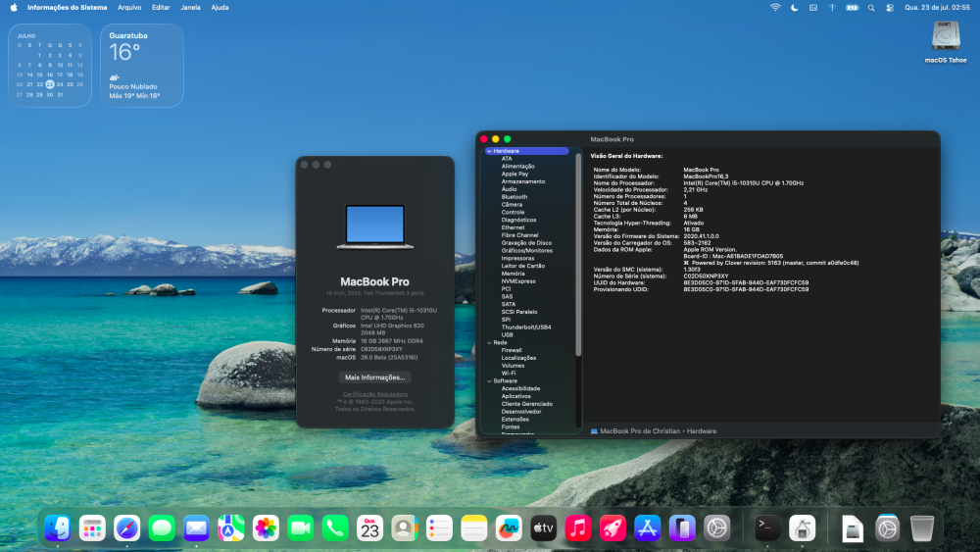Open the Trash in the dock
Screen dimensions: 980x552
tap(922, 528)
